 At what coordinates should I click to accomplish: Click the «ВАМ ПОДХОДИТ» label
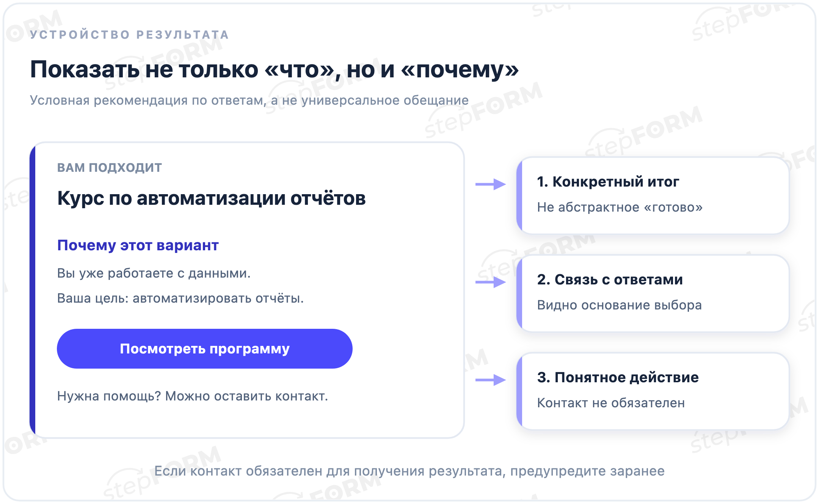(x=110, y=168)
